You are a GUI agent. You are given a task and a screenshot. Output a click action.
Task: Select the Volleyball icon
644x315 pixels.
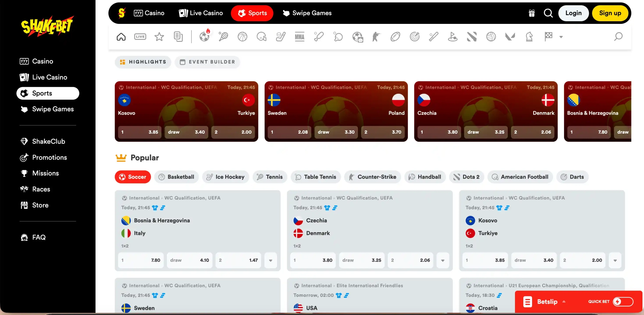(x=491, y=37)
